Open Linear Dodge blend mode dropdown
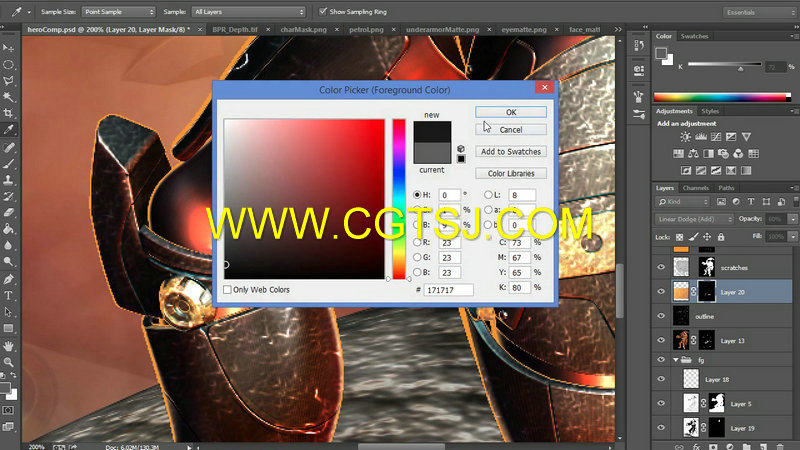This screenshot has width=800, height=450. 694,219
